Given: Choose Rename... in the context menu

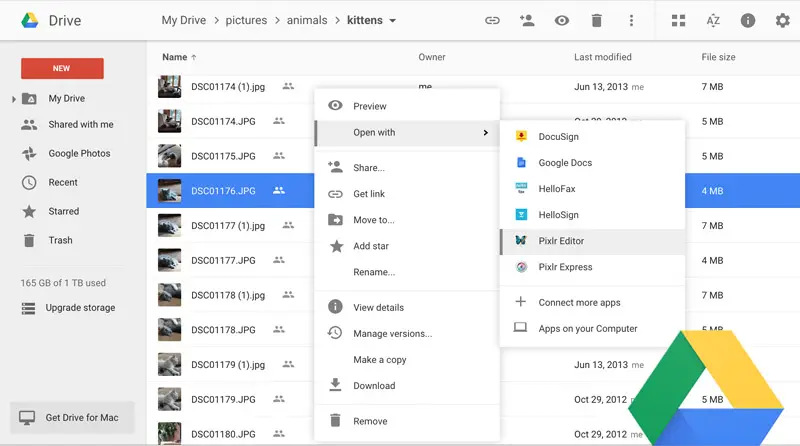Looking at the screenshot, I should click(x=407, y=272).
